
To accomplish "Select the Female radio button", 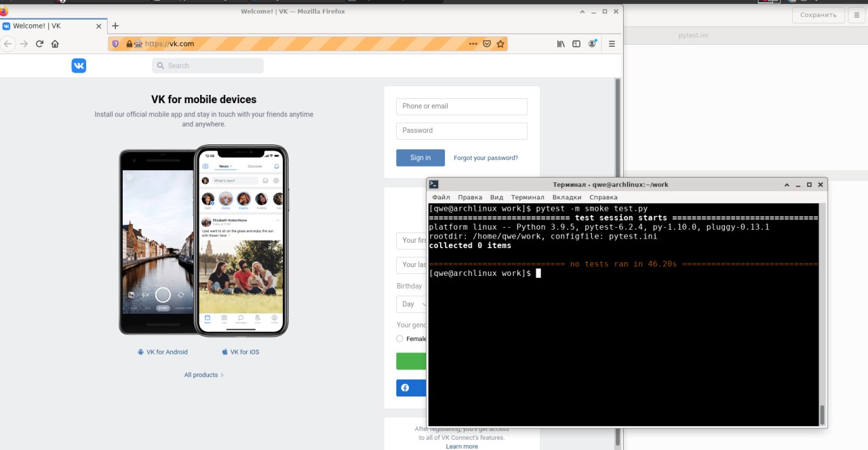I will pyautogui.click(x=400, y=339).
